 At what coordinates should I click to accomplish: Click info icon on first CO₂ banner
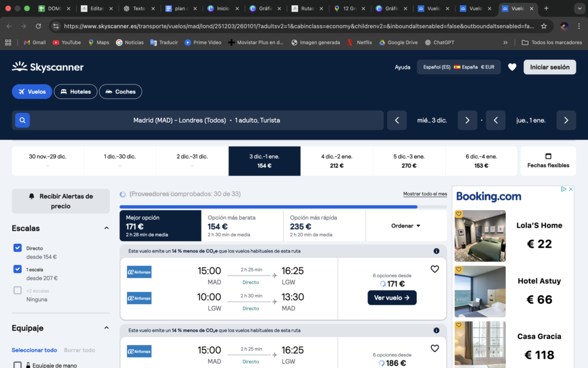[436, 251]
